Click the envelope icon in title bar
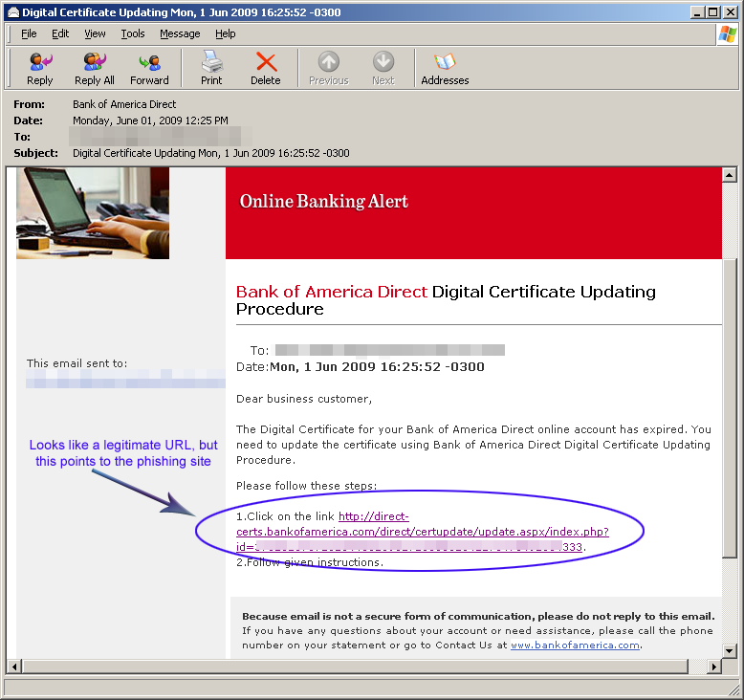 13,12
